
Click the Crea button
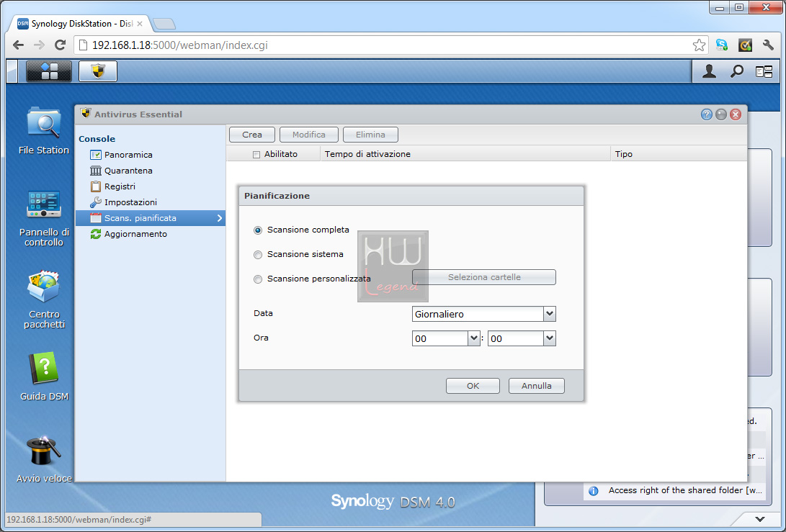click(252, 135)
